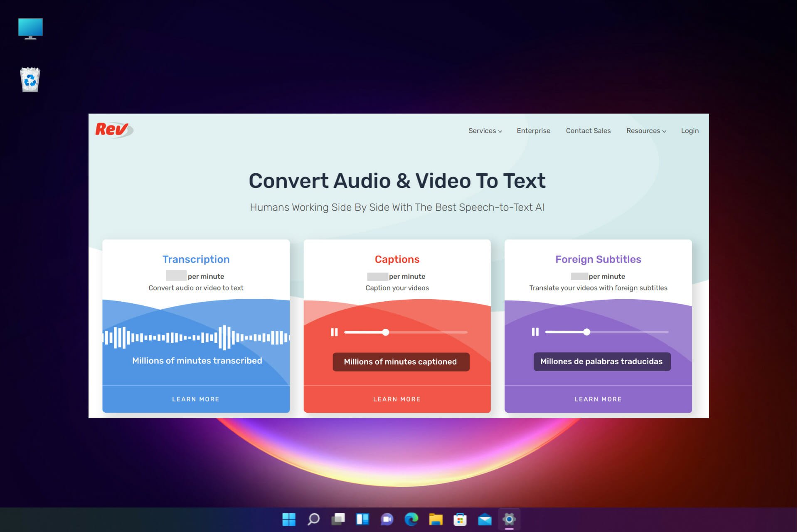This screenshot has height=532, width=798.
Task: Click 'Millions of minutes transcribed' text
Action: [x=197, y=361]
